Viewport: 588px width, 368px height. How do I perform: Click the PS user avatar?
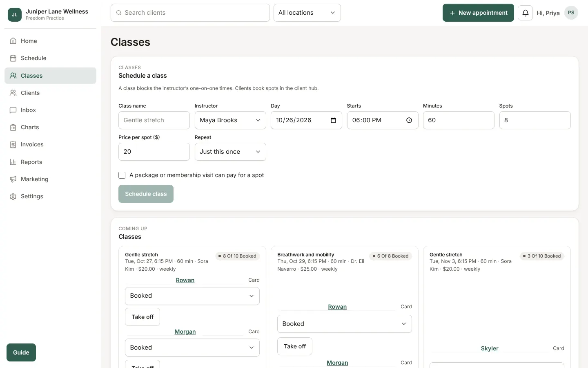pyautogui.click(x=571, y=13)
